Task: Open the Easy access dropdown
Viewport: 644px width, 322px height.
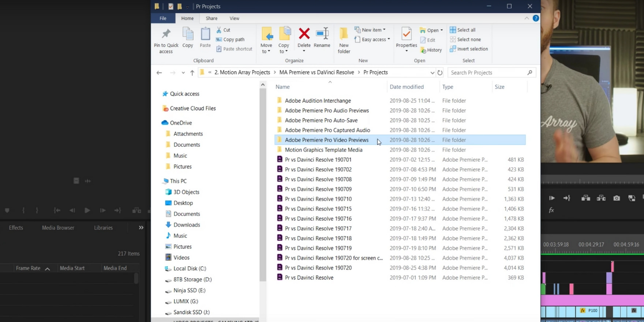Action: pos(389,40)
